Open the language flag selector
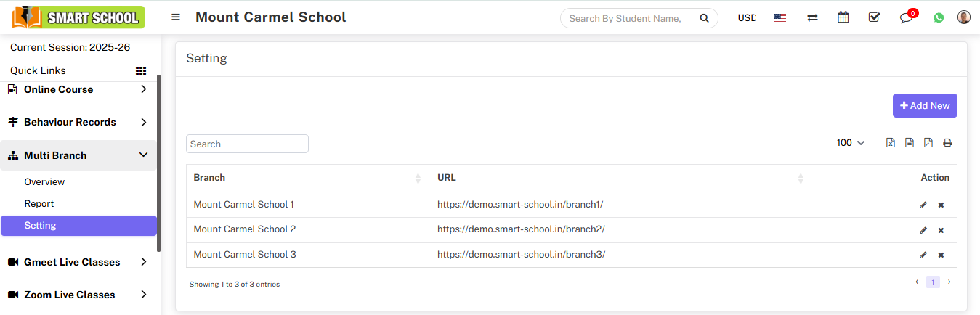Image resolution: width=980 pixels, height=315 pixels. (779, 18)
